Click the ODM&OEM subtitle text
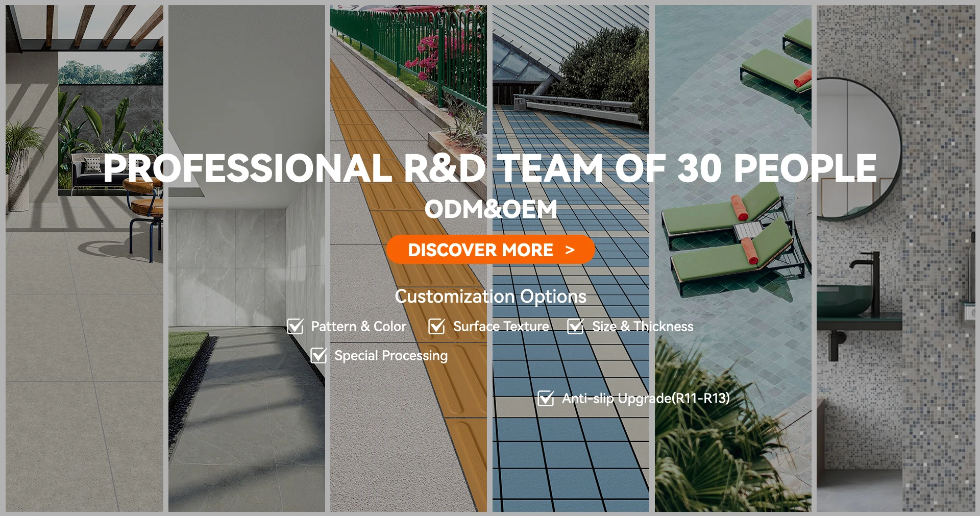Image resolution: width=980 pixels, height=516 pixels. (x=491, y=209)
